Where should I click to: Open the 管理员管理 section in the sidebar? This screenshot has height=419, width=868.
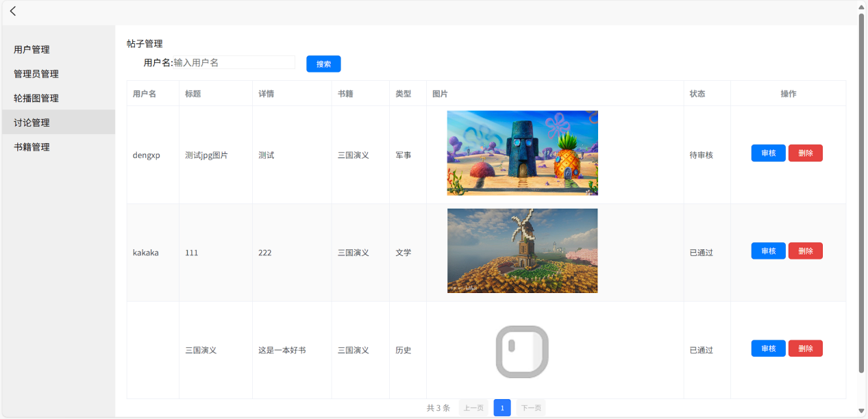(x=34, y=73)
